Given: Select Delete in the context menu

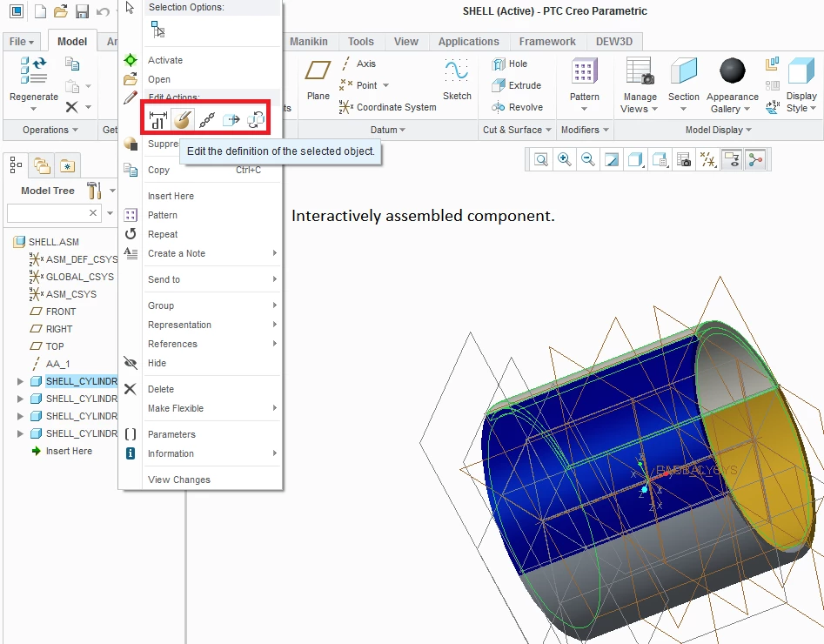Looking at the screenshot, I should click(x=160, y=389).
